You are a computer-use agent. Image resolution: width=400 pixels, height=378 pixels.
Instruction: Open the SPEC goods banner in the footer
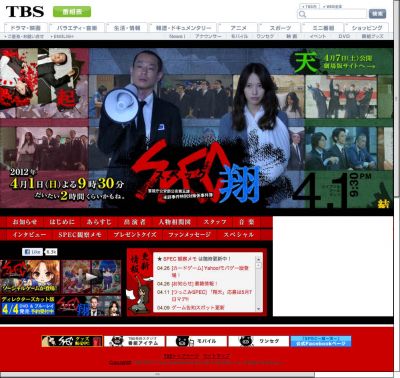click(72, 341)
